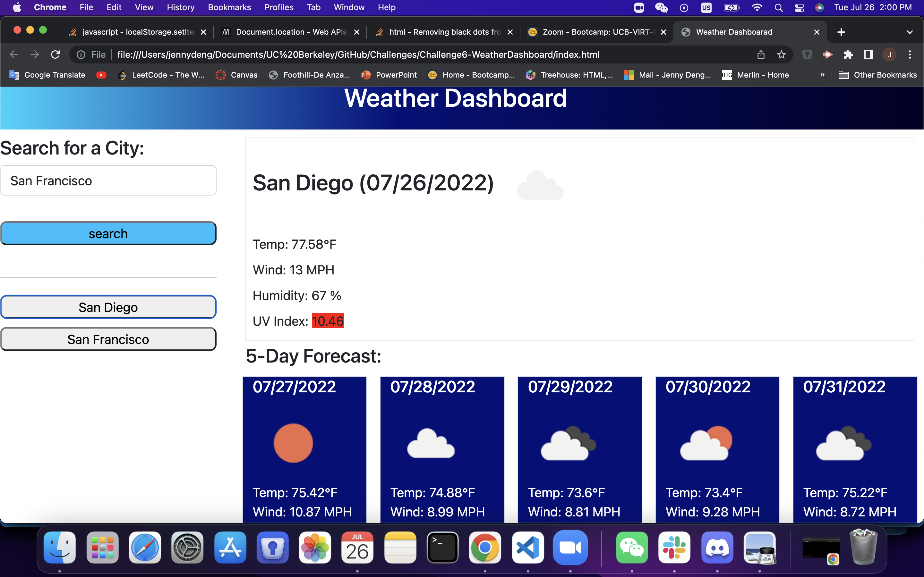Open Discord from the Dock
The width and height of the screenshot is (924, 577).
coord(717,547)
